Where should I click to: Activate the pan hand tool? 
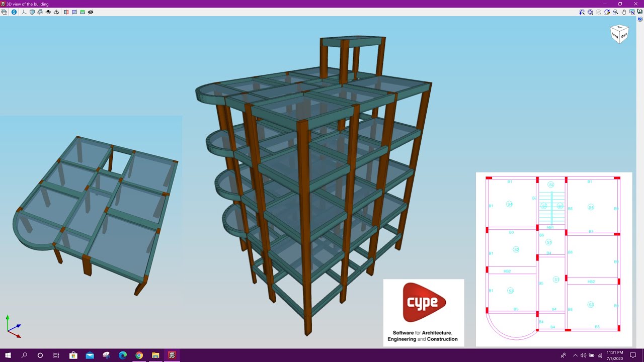(623, 12)
